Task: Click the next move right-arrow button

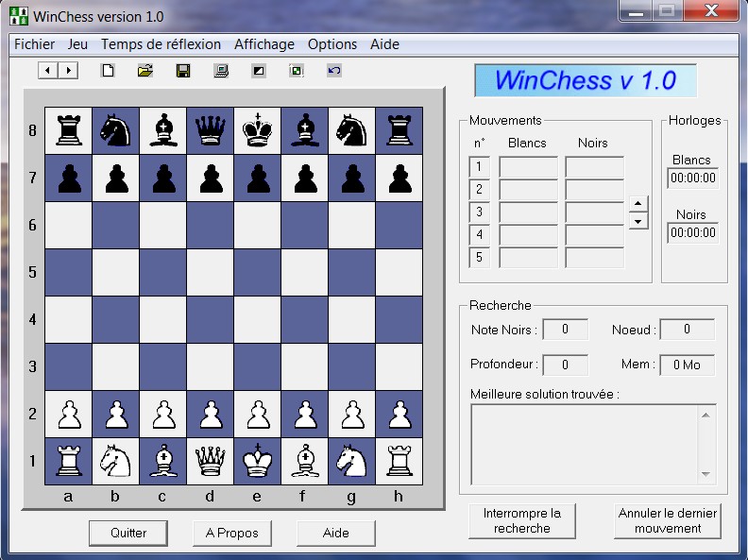Action: [68, 71]
